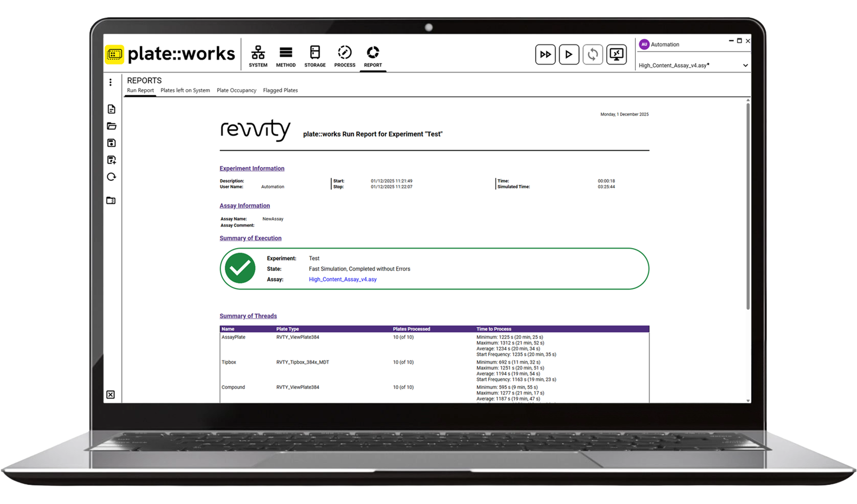Image resolution: width=857 pixels, height=504 pixels.
Task: Click the revvity logo in the report
Action: point(256,130)
